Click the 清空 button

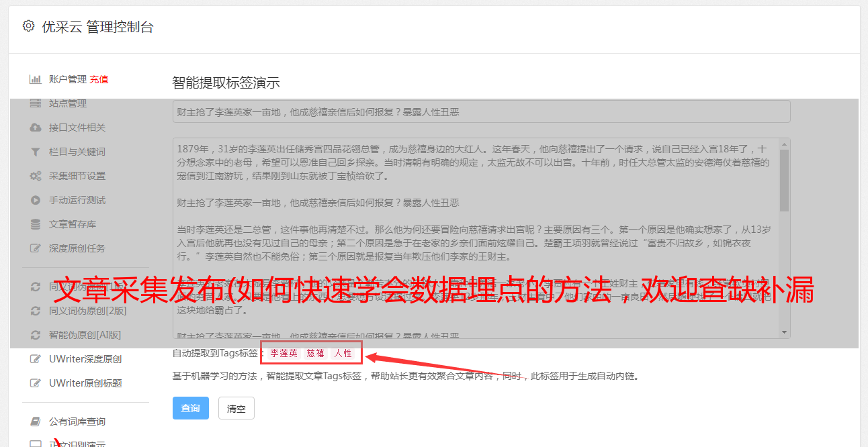236,408
